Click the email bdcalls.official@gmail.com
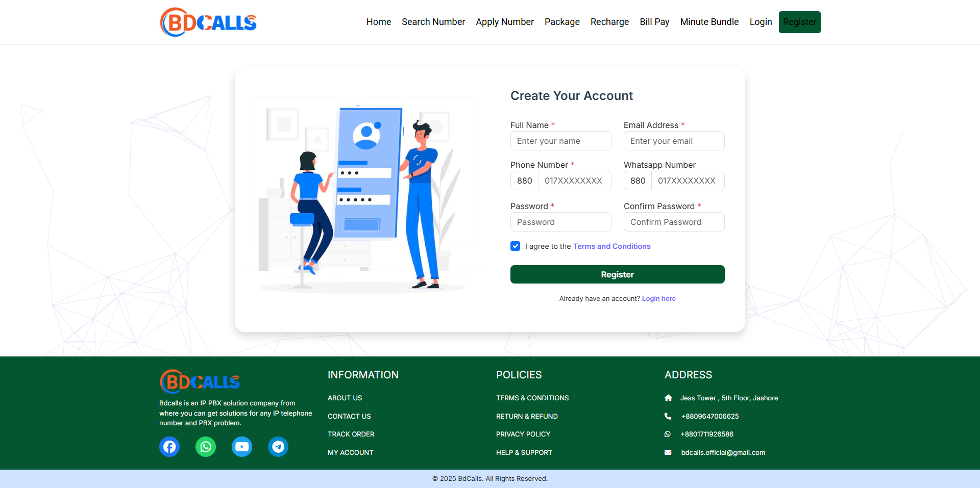The width and height of the screenshot is (980, 488). point(723,452)
